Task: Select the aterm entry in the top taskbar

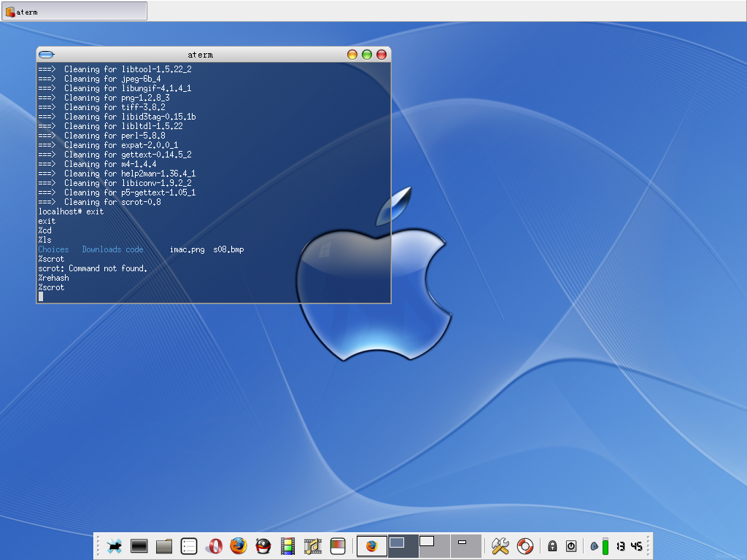Action: (74, 12)
